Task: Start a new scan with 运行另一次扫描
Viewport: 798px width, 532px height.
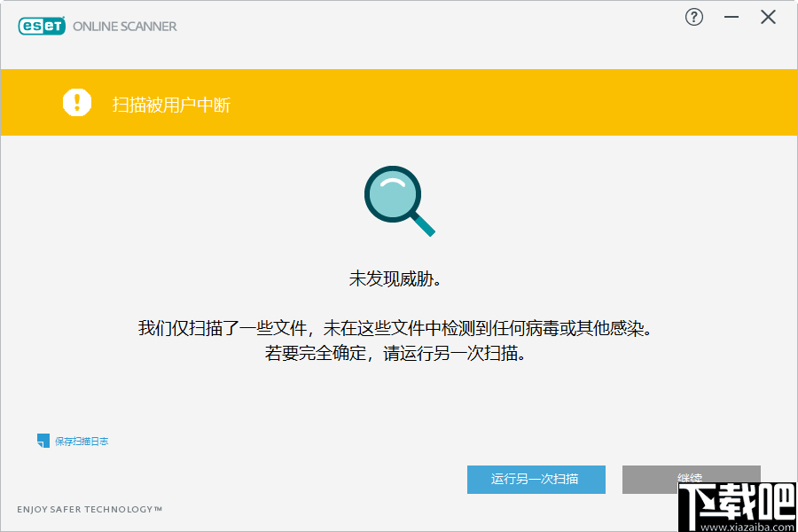Action: coord(536,480)
